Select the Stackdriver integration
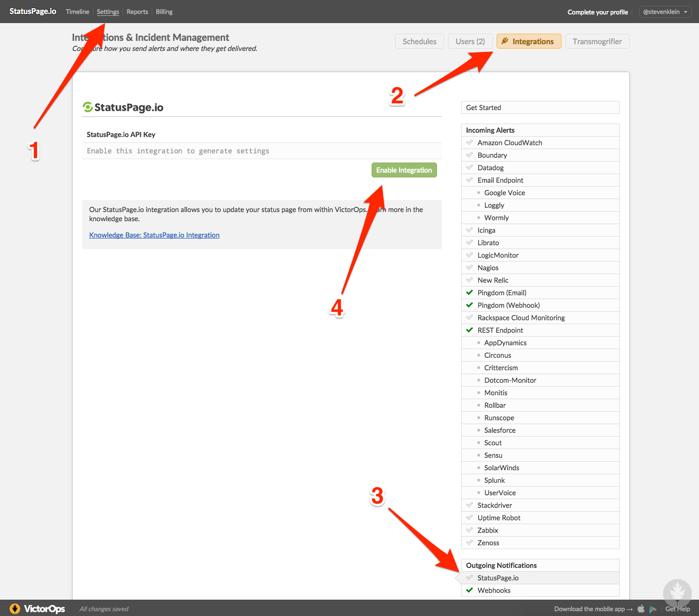Viewport: 699px width, 616px height. (x=540, y=505)
